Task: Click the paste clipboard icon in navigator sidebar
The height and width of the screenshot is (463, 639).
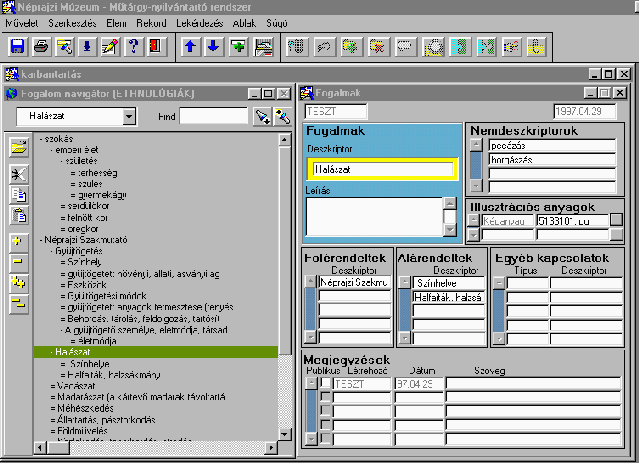Action: [18, 214]
